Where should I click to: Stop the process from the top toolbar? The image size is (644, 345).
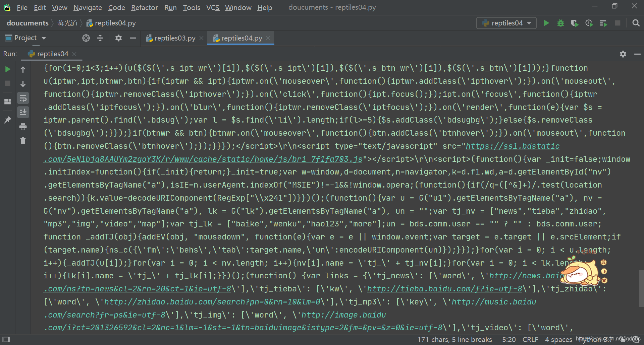(618, 23)
